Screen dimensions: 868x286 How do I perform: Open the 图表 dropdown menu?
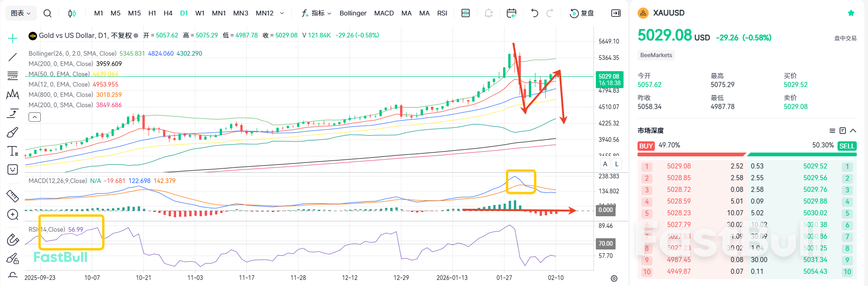(x=21, y=13)
